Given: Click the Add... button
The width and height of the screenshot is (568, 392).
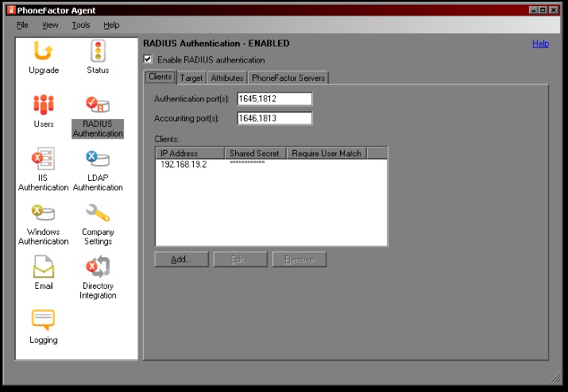Looking at the screenshot, I should [x=182, y=259].
